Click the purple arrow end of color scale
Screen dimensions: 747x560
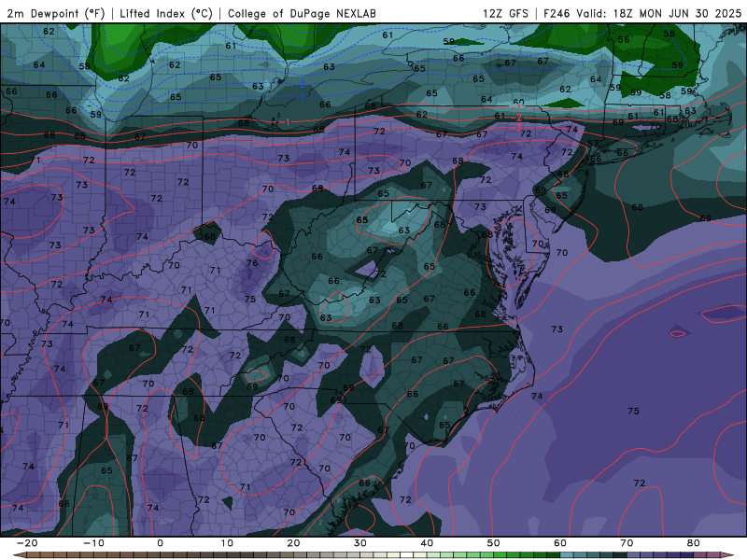tap(728, 555)
